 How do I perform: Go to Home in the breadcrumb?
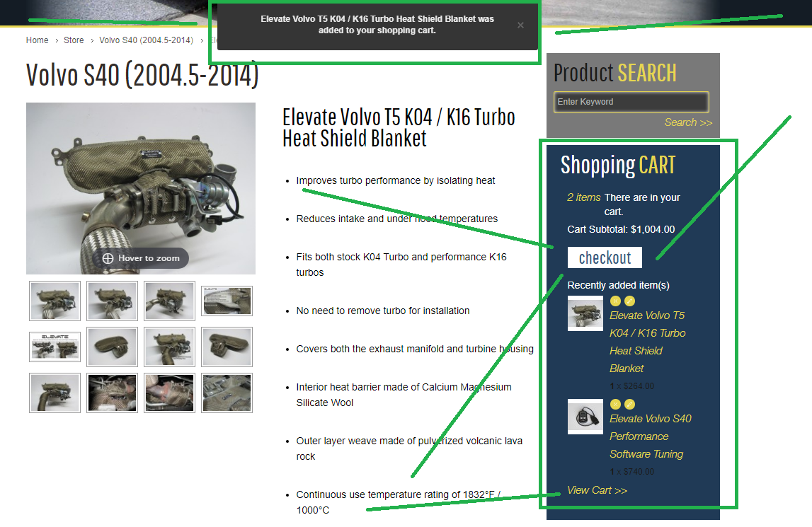point(38,40)
